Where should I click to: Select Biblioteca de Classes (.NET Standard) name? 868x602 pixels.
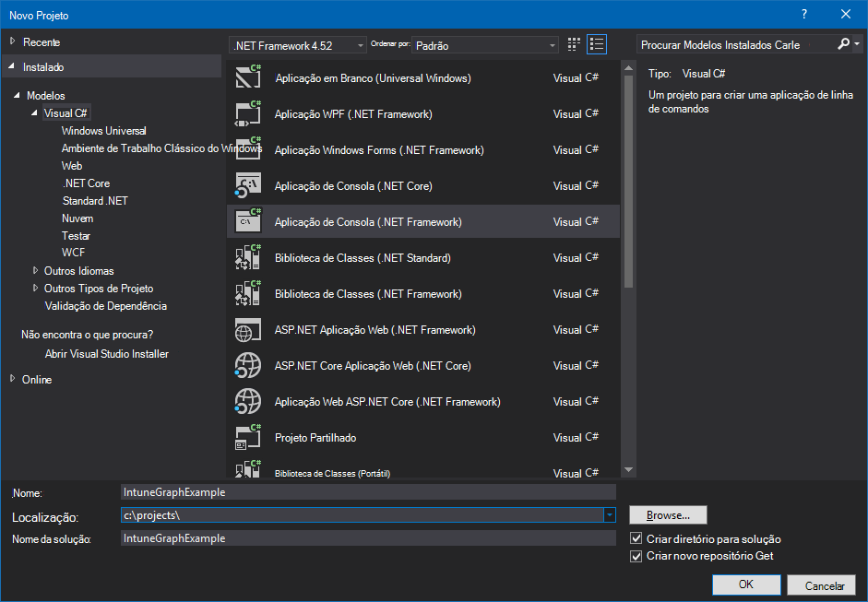coord(363,258)
